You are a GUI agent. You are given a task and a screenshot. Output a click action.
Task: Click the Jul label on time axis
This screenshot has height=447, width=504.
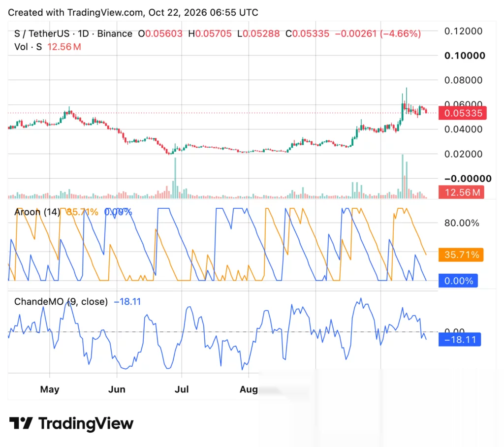[182, 389]
